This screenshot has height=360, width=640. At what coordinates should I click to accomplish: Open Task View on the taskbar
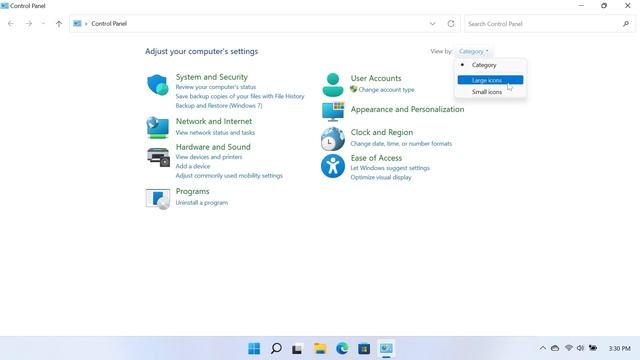(297, 349)
